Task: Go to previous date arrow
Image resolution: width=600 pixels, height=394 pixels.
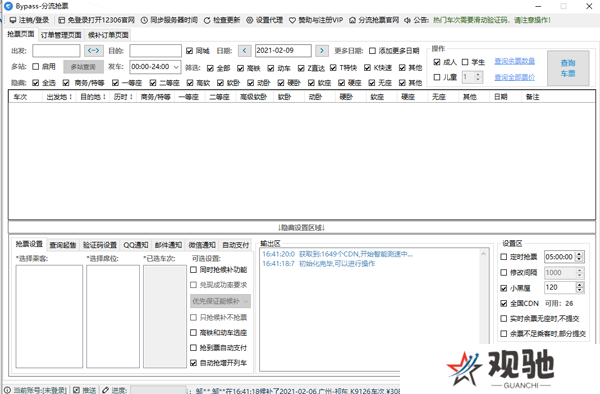Action: [x=245, y=50]
